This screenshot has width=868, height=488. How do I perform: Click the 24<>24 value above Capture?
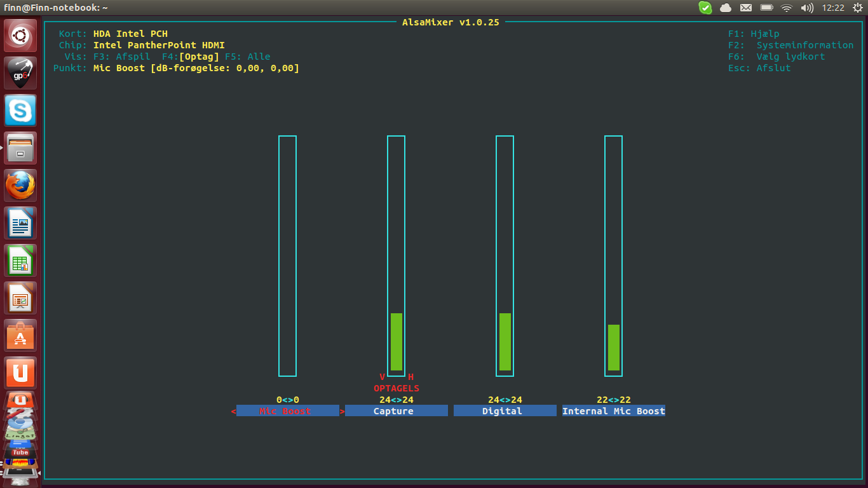[x=397, y=400]
